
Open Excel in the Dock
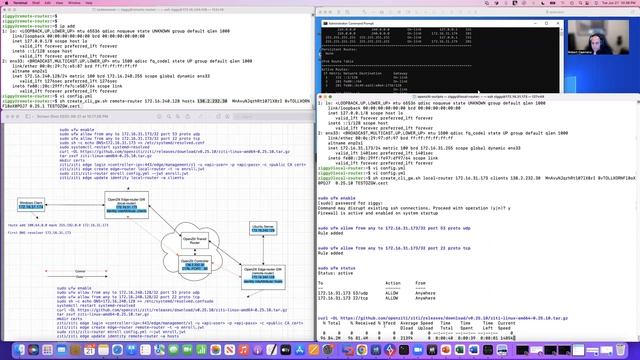(460, 349)
